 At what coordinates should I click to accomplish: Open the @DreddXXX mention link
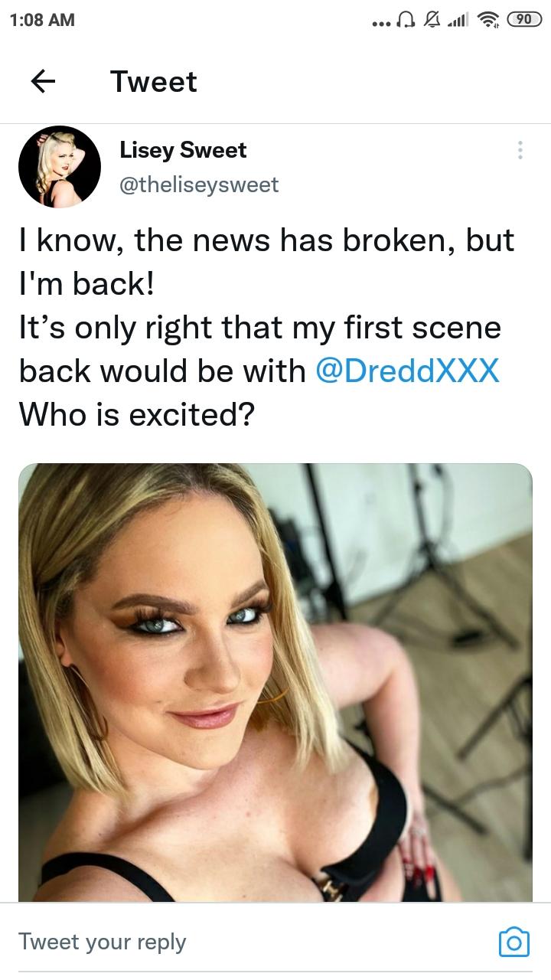click(x=408, y=371)
